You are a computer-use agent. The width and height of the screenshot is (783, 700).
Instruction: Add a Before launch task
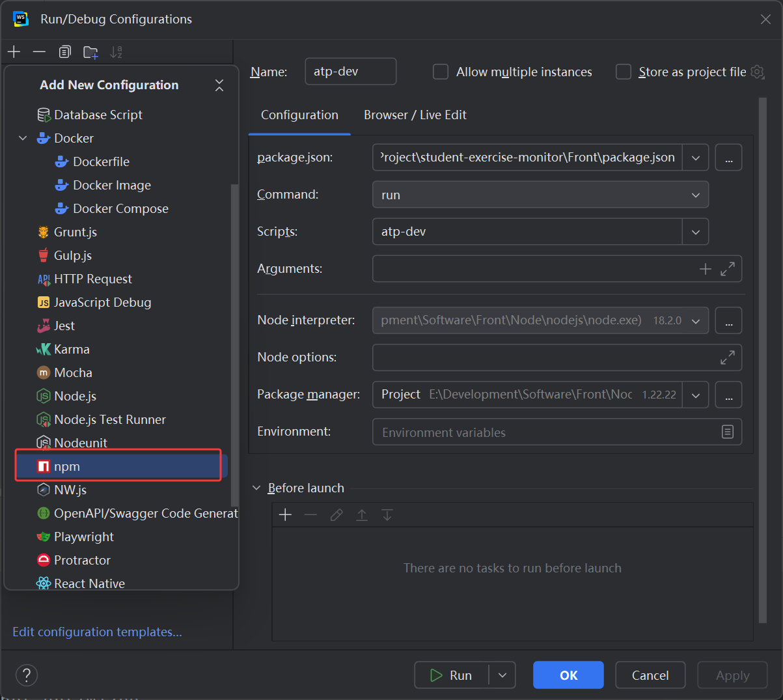[285, 515]
